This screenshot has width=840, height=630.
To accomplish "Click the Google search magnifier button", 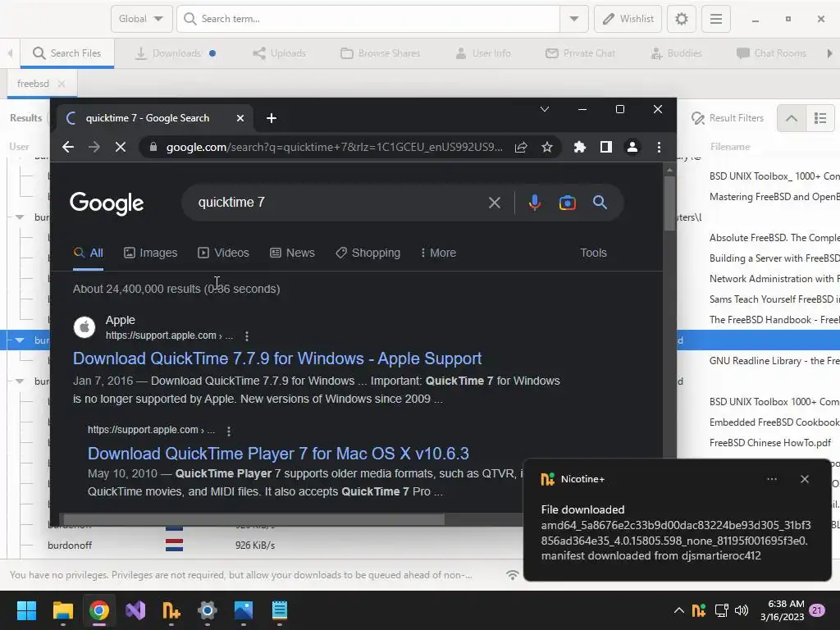I will coord(600,203).
